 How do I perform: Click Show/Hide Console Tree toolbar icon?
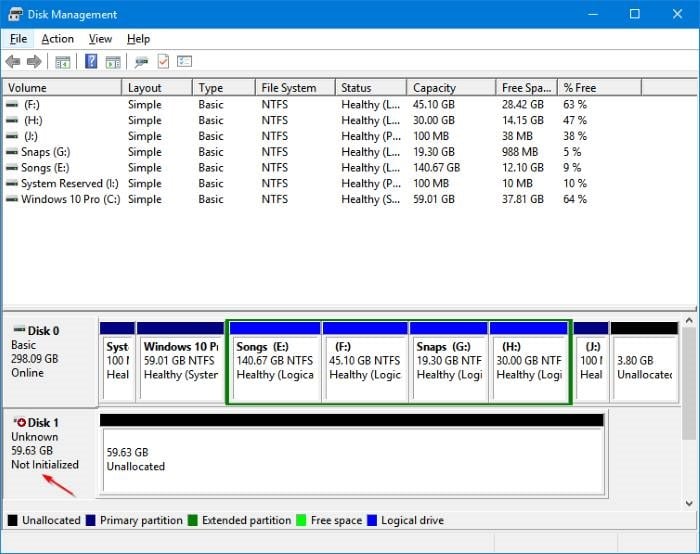[62, 62]
